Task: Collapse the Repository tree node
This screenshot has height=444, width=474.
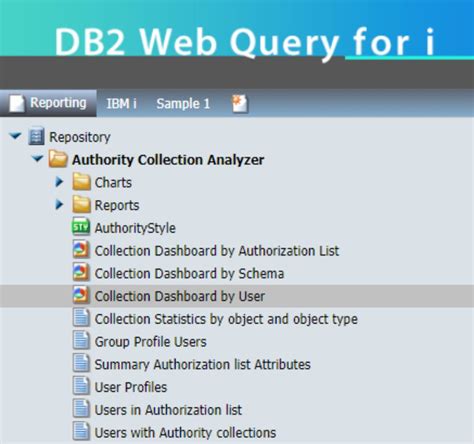Action: pos(15,136)
